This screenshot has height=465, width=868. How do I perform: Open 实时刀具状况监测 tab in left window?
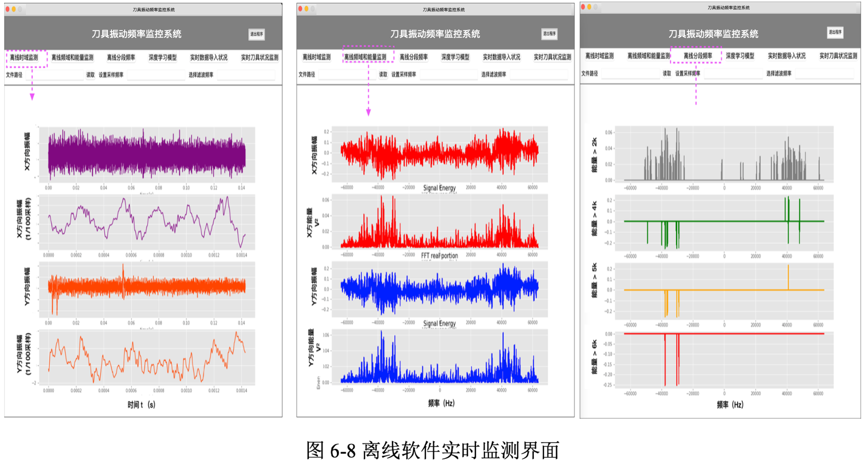[259, 57]
